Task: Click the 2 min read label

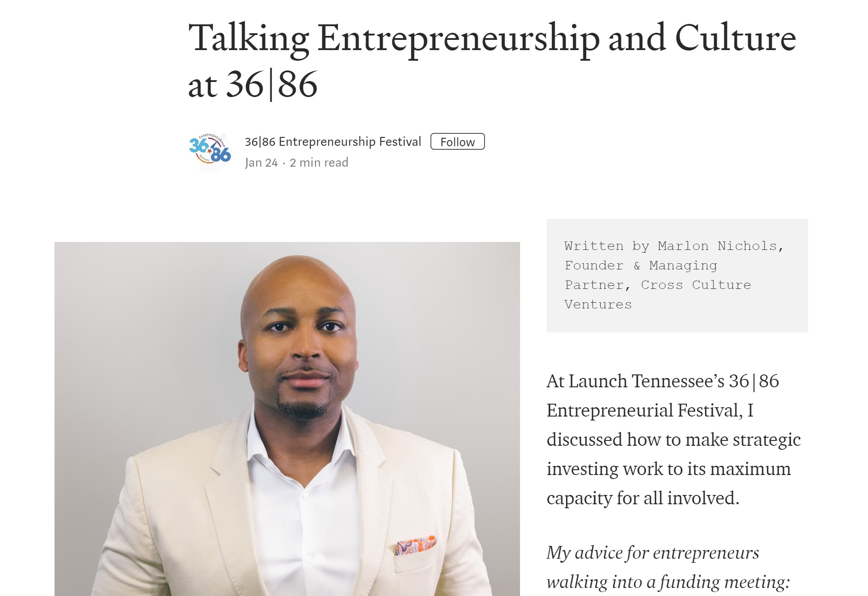Action: (x=319, y=163)
